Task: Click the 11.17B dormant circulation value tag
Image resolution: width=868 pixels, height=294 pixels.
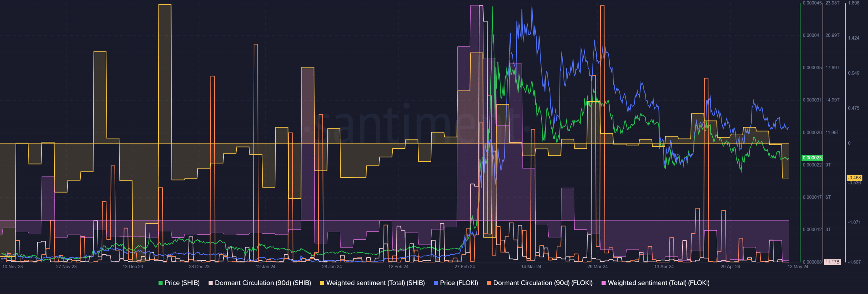Action: pyautogui.click(x=832, y=262)
